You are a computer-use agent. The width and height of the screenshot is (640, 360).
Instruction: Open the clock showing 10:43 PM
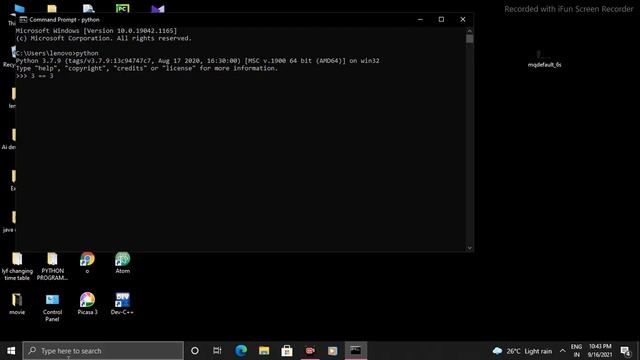(600, 351)
